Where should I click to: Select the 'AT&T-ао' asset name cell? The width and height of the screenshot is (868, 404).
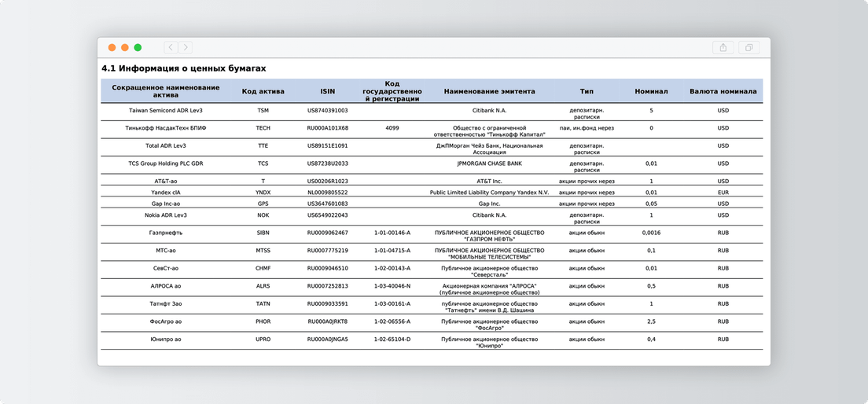[x=166, y=181]
